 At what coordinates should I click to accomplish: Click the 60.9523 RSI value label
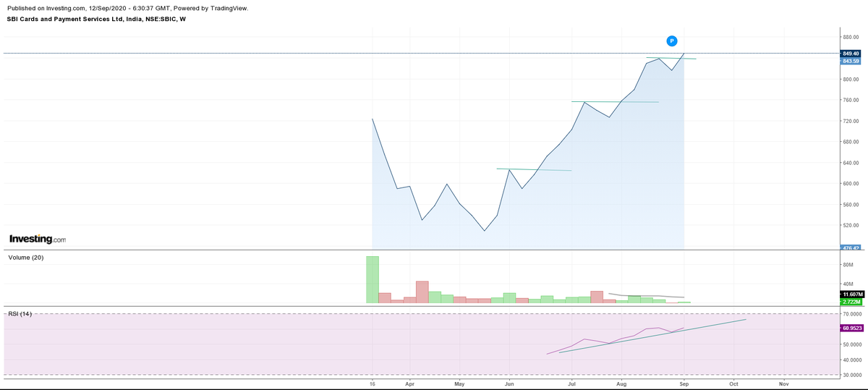click(x=851, y=328)
